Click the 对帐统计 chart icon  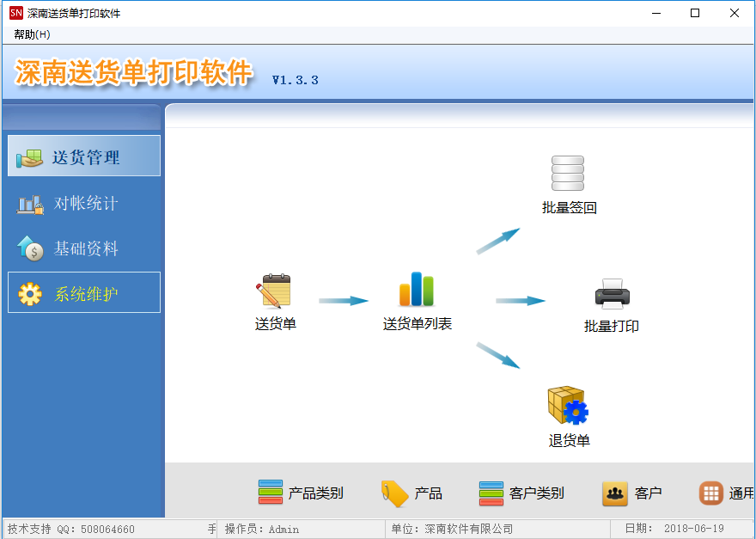[x=30, y=205]
